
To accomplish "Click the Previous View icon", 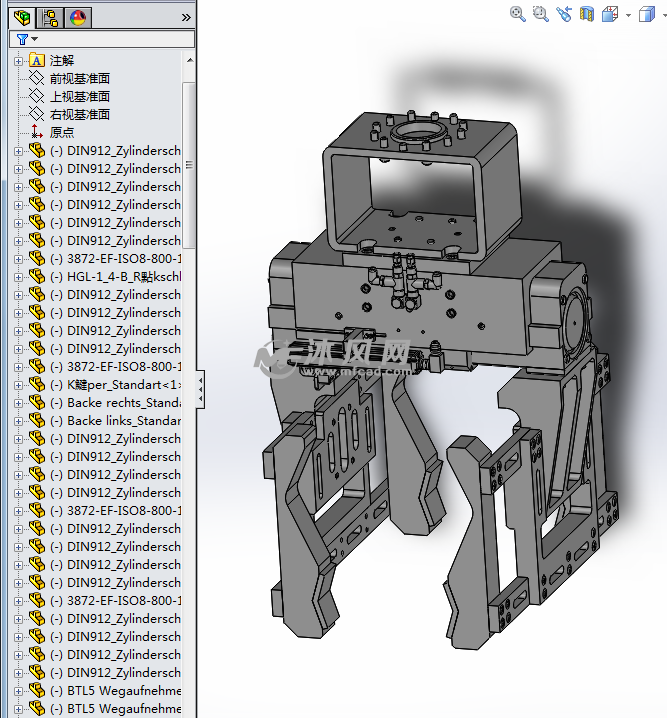I will pos(563,14).
